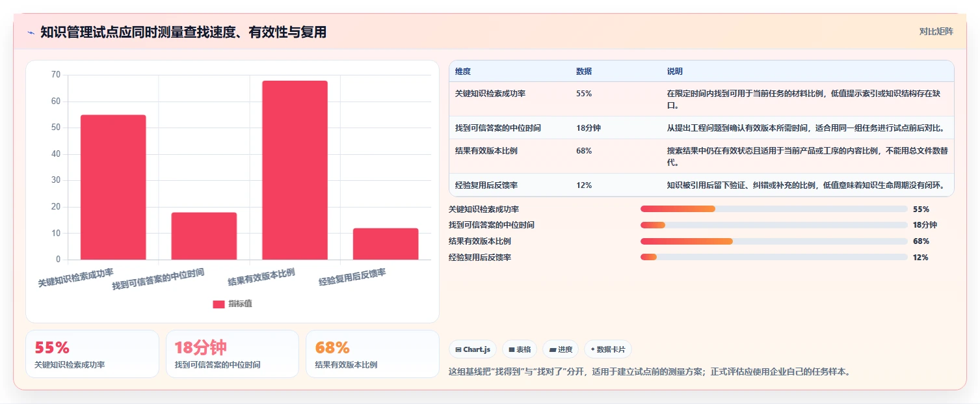Click the 经验复用后反馈率 progress bar

[774, 257]
